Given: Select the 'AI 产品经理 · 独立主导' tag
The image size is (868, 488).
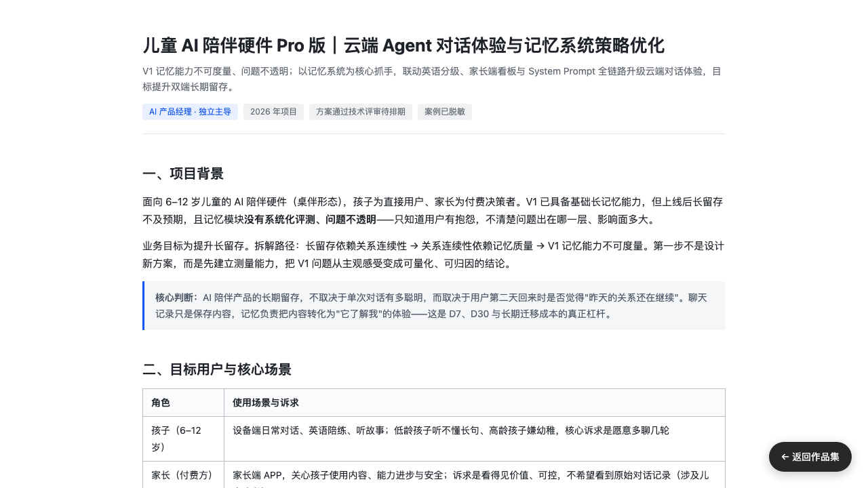Looking at the screenshot, I should [190, 112].
